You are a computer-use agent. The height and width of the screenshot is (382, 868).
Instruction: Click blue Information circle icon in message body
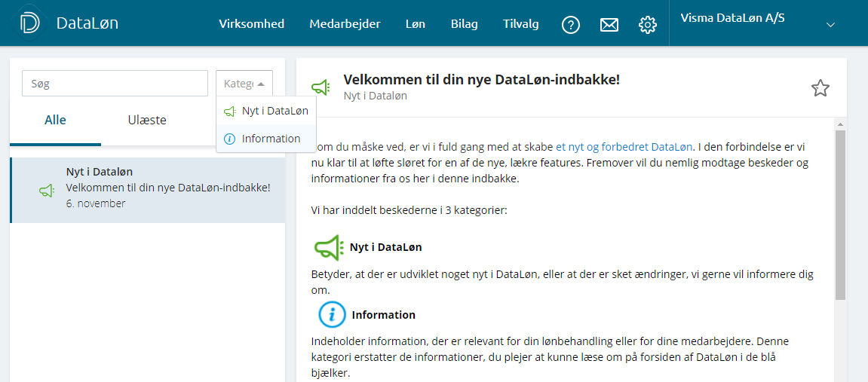click(332, 315)
